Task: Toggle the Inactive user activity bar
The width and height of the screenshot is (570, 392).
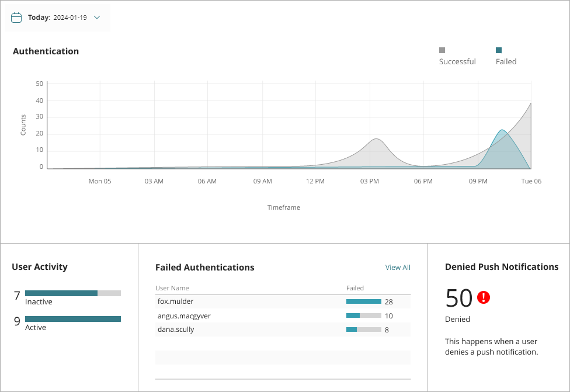Action: click(x=72, y=293)
